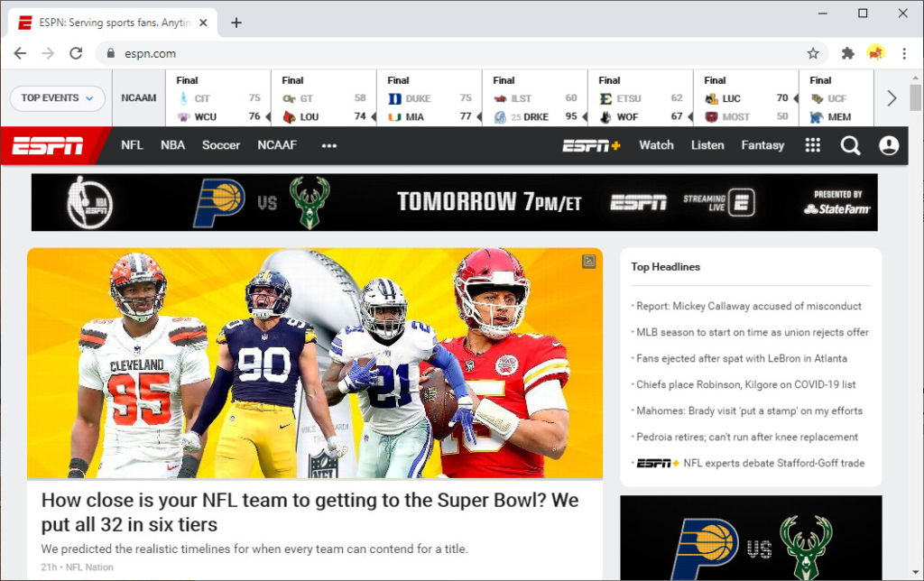Open DUKE vs MIA final score
The width and height of the screenshot is (924, 581).
pyautogui.click(x=430, y=98)
